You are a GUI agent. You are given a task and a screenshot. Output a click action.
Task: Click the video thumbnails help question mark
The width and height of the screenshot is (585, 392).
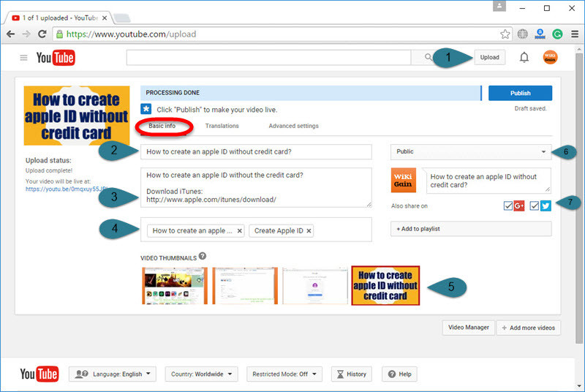point(203,256)
